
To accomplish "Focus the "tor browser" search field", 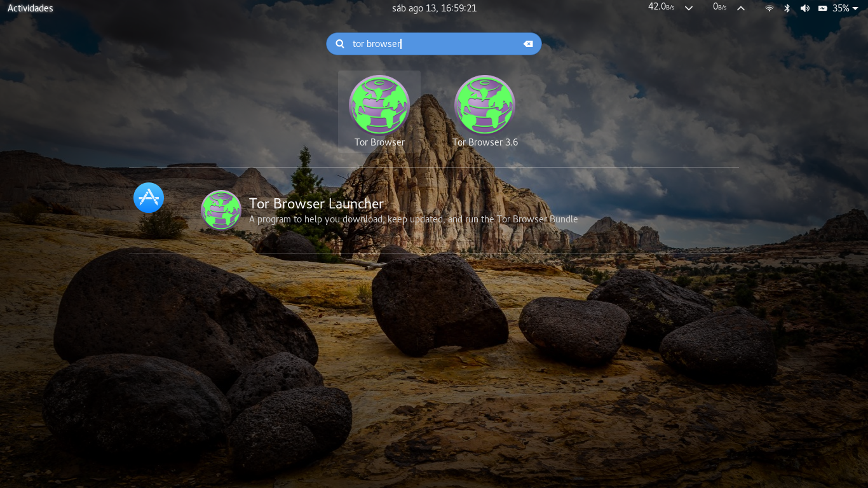I will coord(434,44).
